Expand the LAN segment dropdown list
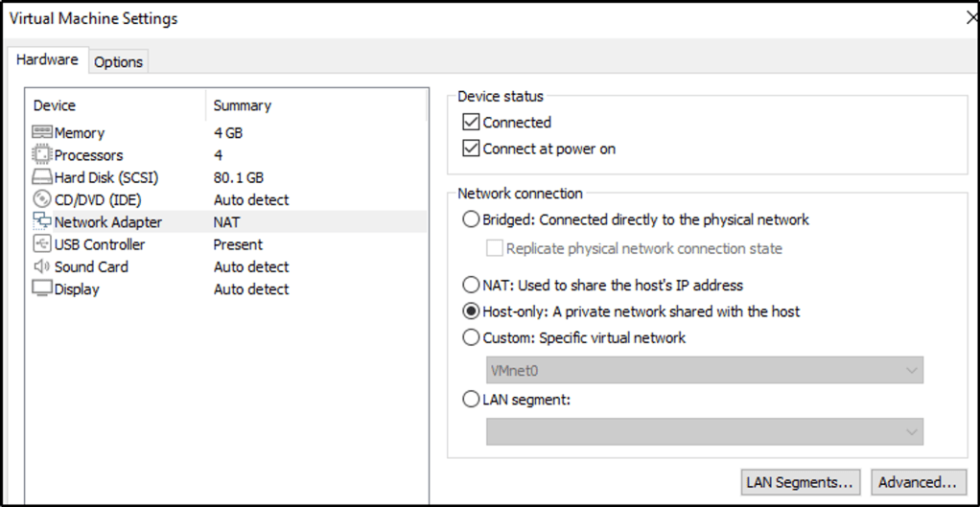This screenshot has width=980, height=507. tap(704, 432)
